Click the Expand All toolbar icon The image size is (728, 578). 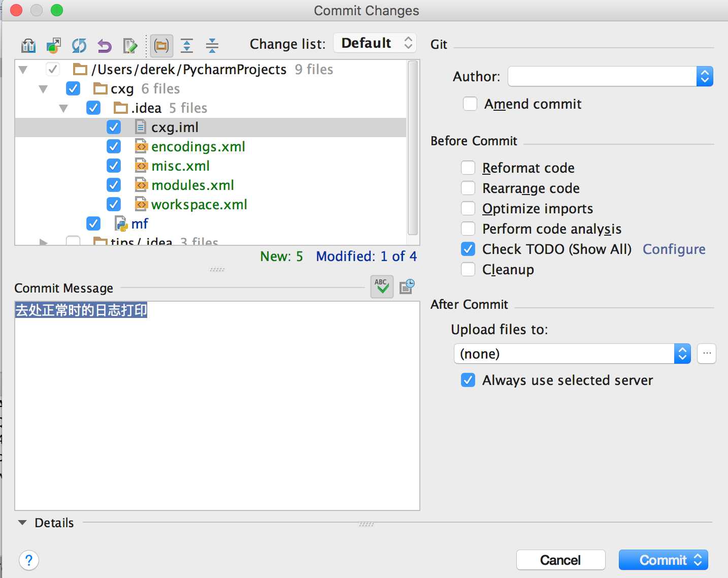pyautogui.click(x=187, y=46)
